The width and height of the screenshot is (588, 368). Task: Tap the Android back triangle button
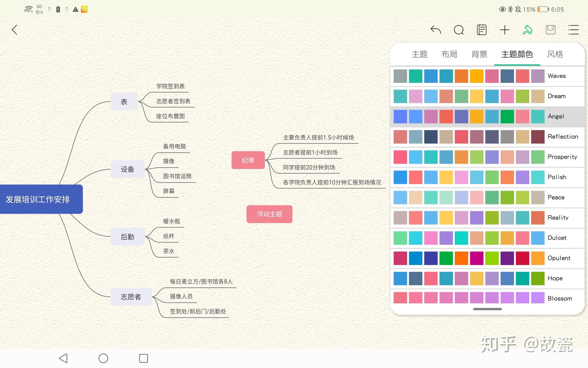point(63,358)
